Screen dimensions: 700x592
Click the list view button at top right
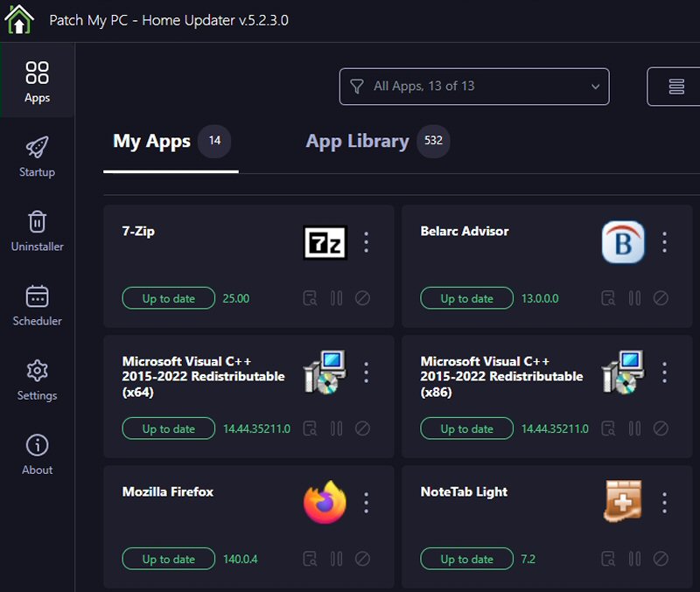click(x=675, y=87)
